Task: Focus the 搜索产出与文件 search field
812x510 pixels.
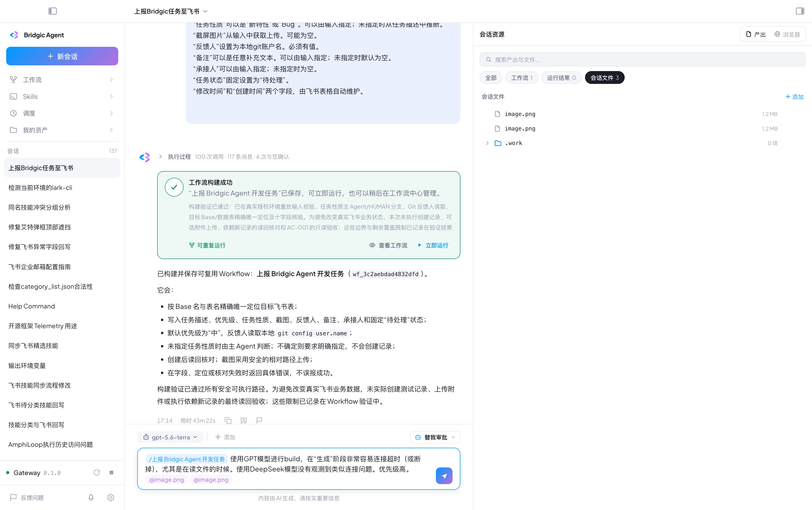Action: [642, 60]
